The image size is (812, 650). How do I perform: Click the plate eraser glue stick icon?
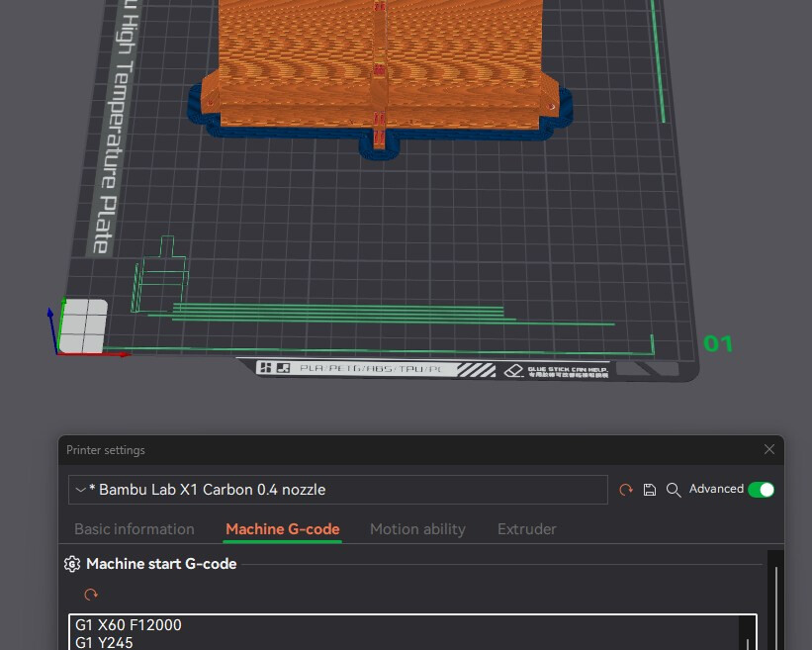point(513,371)
